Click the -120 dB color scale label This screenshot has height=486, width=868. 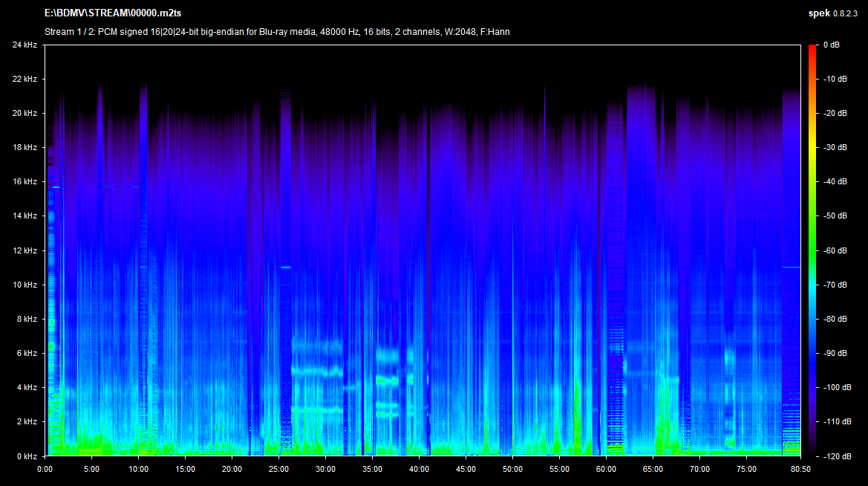(x=836, y=456)
